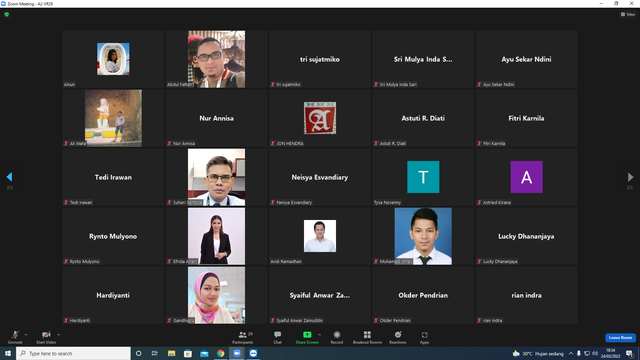
Task: Open Reactions menu
Action: click(x=398, y=337)
